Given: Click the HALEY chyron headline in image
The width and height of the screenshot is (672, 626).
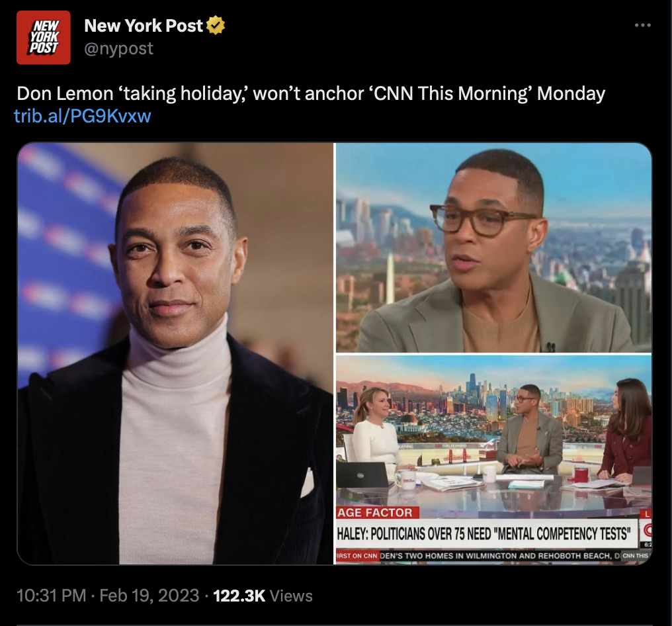Looking at the screenshot, I should click(484, 534).
